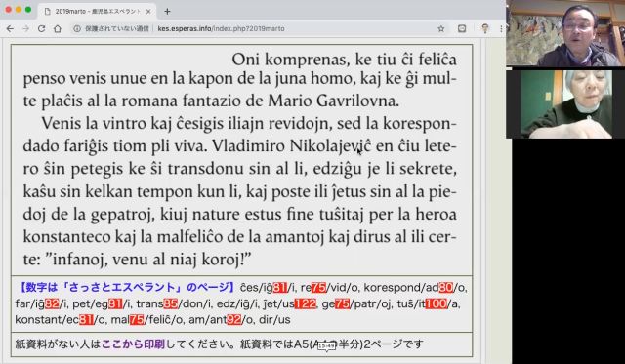The image size is (625, 364).
Task: Click the name Vladimiro Nikolajeviĉ in the text
Action: (x=291, y=145)
